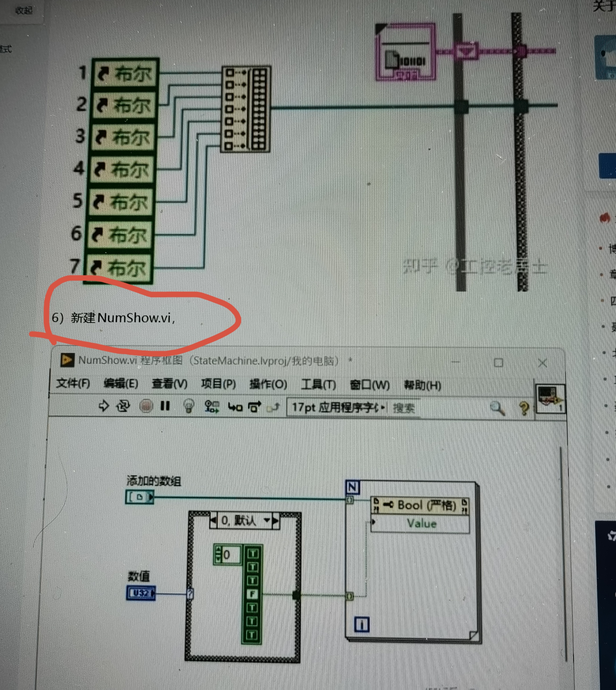The height and width of the screenshot is (690, 616).
Task: Click the Value property node item
Action: click(x=421, y=524)
